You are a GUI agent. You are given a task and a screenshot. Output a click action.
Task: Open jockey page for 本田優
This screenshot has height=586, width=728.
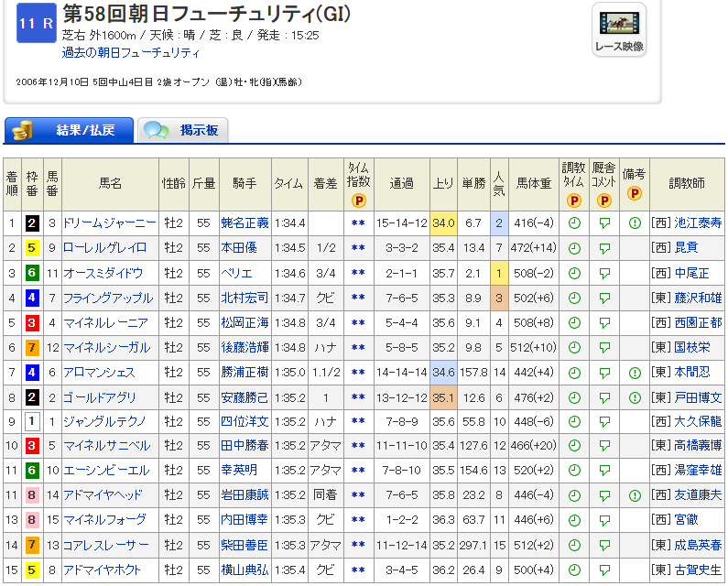pos(239,247)
